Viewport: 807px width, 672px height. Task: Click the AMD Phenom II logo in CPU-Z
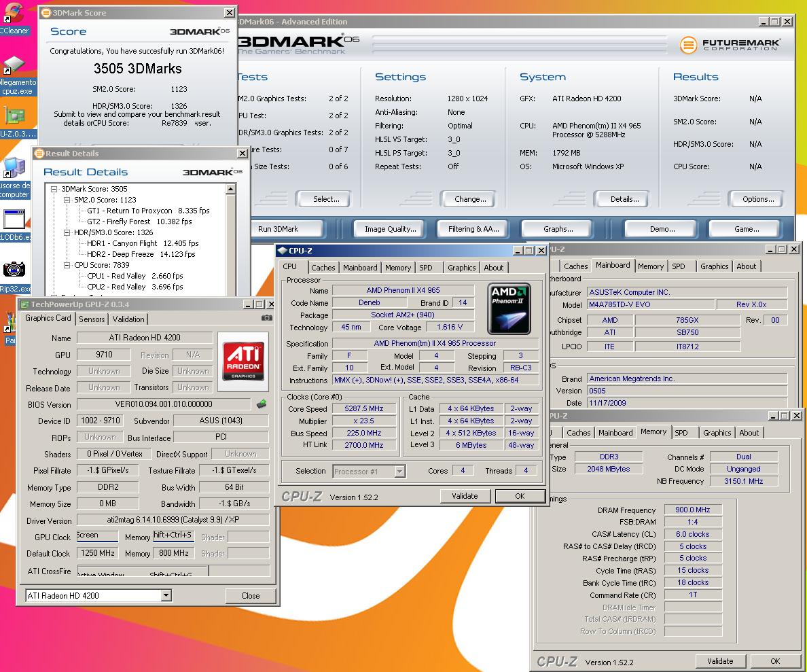pyautogui.click(x=509, y=308)
